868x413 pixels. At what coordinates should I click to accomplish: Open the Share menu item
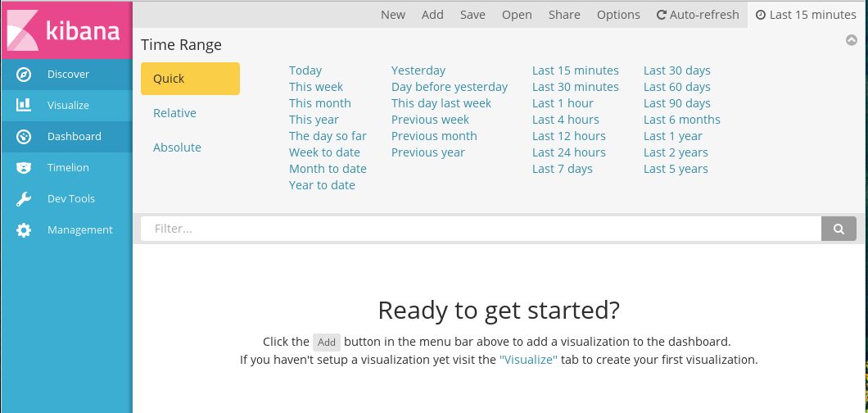[565, 15]
